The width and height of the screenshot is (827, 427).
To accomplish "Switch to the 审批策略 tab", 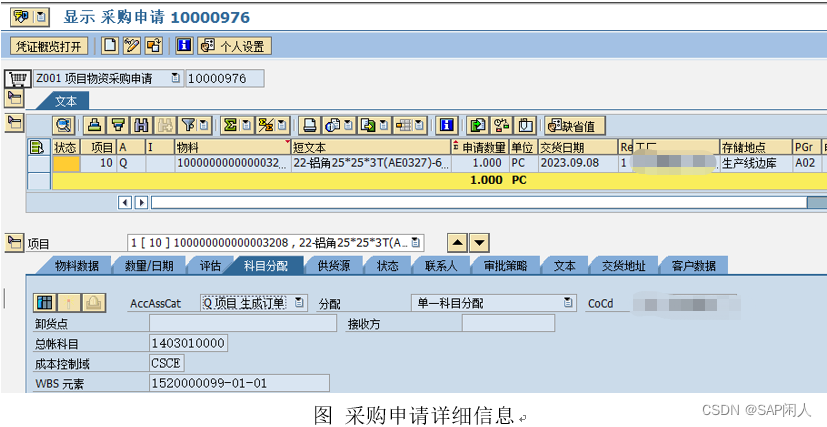I will coord(505,266).
